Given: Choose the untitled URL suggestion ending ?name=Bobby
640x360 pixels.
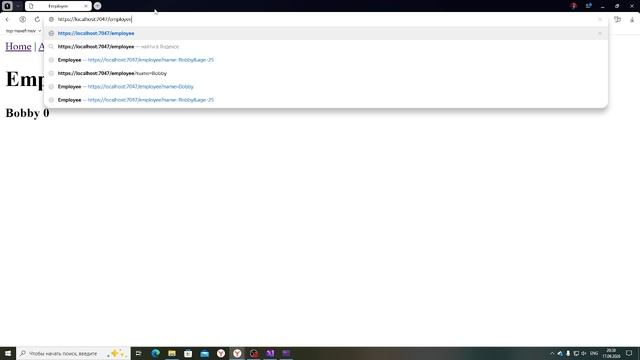Looking at the screenshot, I should click(326, 73).
